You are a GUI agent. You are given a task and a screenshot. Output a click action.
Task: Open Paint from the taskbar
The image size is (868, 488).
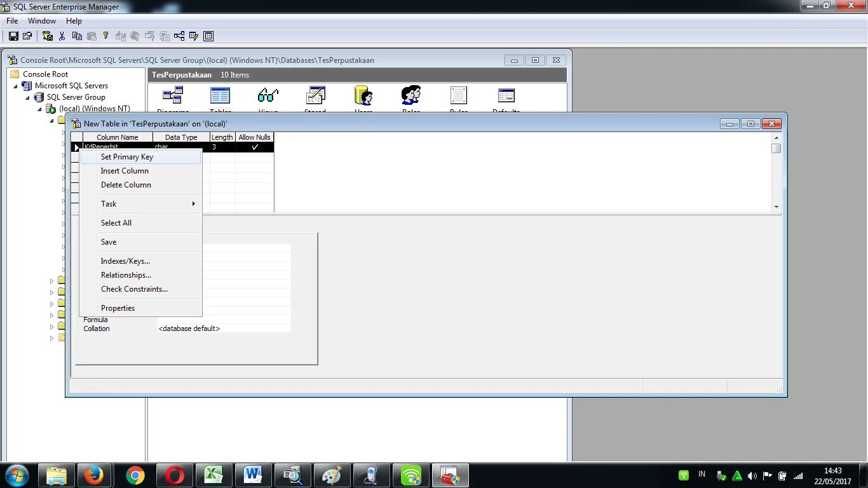pyautogui.click(x=332, y=475)
